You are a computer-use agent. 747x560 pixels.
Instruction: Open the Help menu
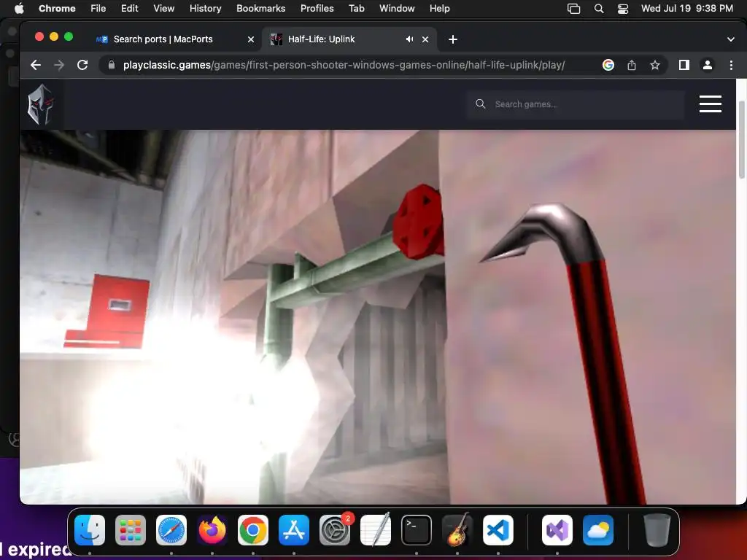439,9
